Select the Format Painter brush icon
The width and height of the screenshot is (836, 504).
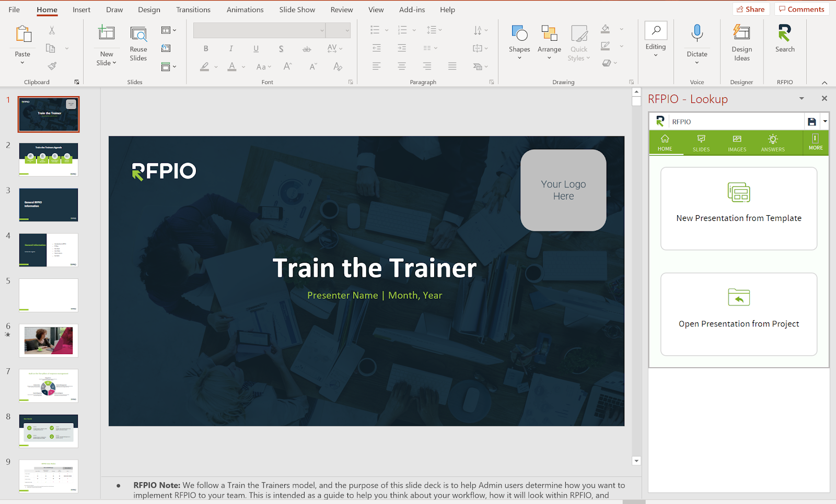(x=52, y=66)
